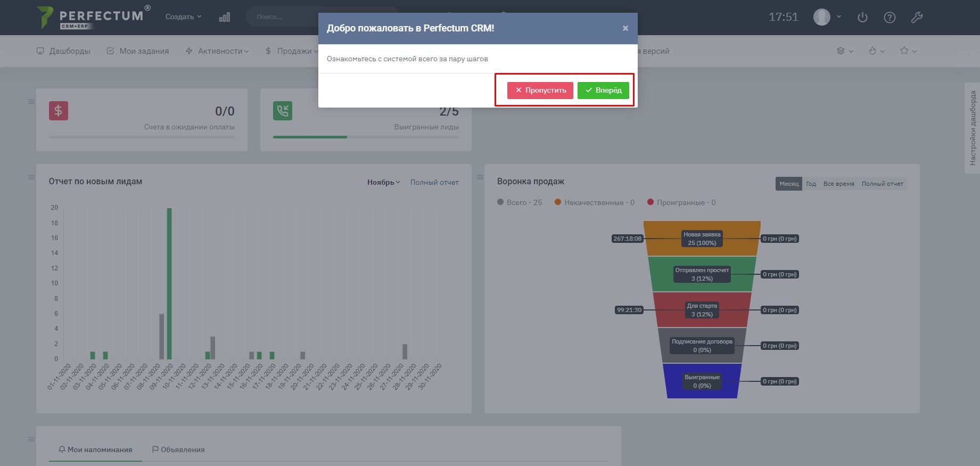Click the green phone leads icon
The height and width of the screenshot is (466, 980).
click(x=283, y=111)
